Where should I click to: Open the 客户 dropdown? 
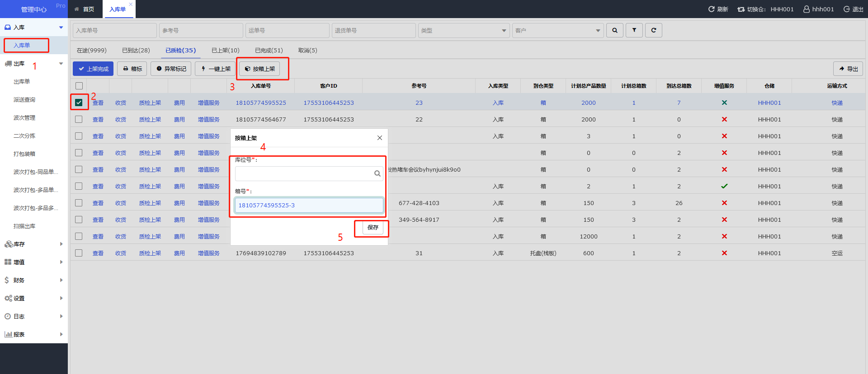pos(558,30)
